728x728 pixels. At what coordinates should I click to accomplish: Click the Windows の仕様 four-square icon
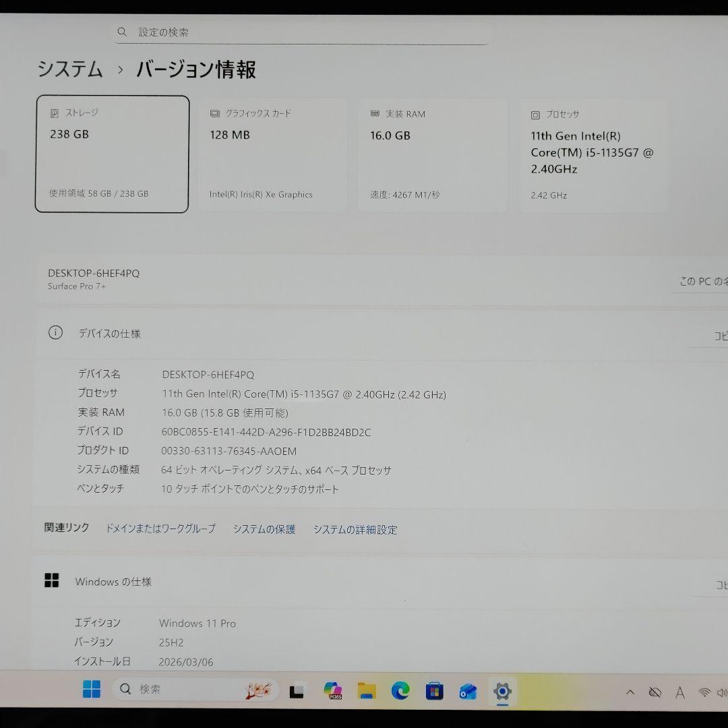point(52,580)
